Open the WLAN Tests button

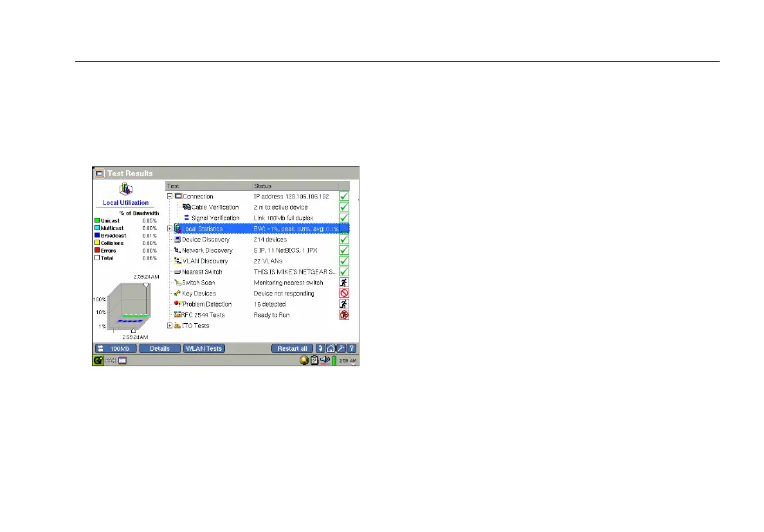click(x=204, y=348)
